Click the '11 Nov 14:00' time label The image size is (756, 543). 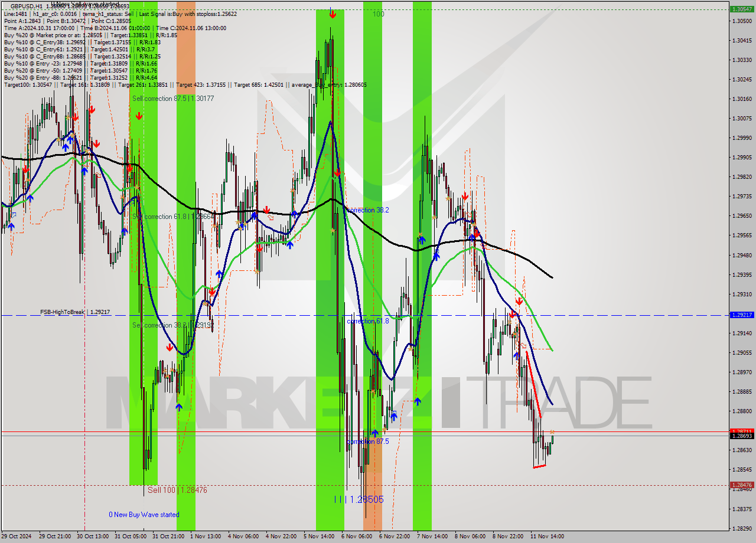[x=547, y=537]
